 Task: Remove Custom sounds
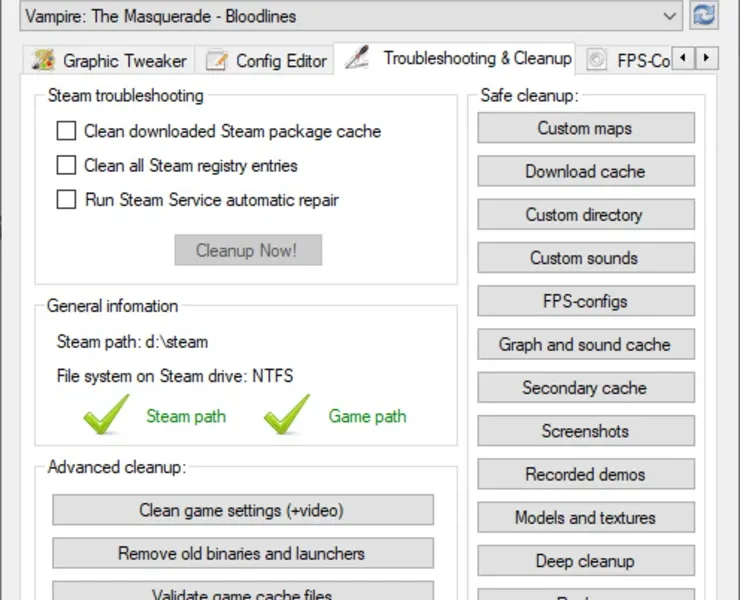coord(586,258)
